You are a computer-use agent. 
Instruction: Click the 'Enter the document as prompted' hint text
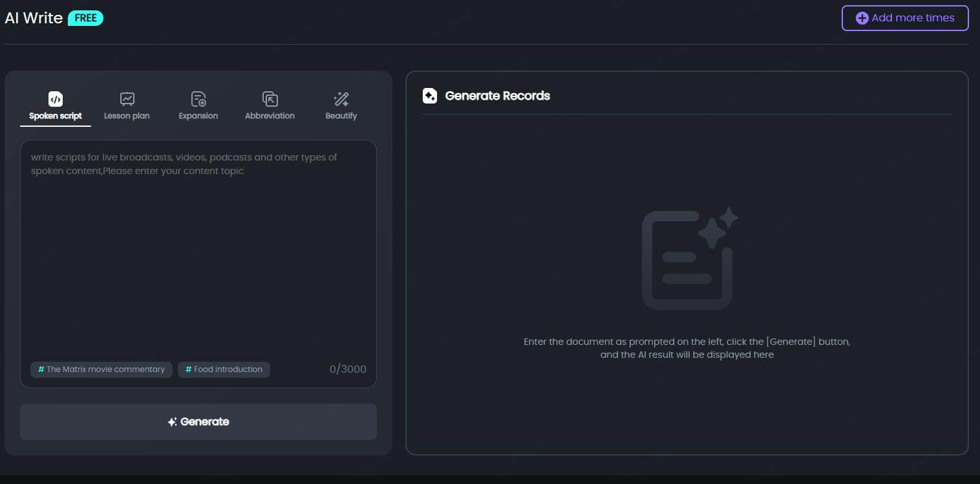(687, 348)
